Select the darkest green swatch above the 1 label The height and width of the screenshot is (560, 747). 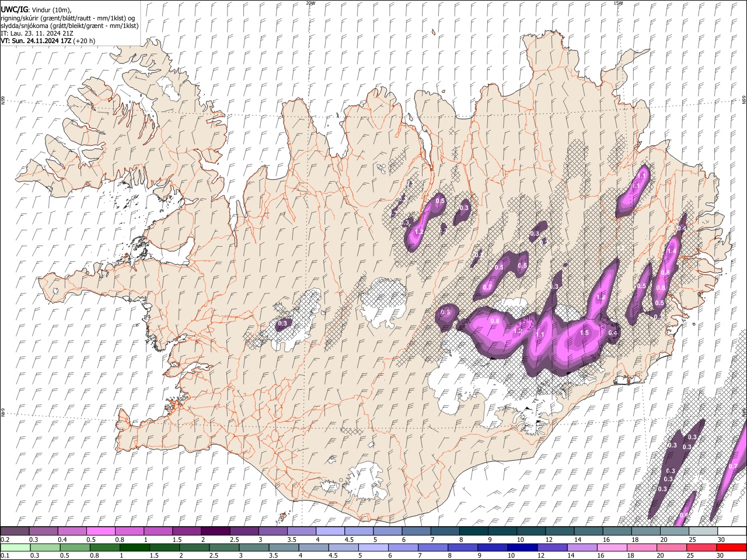point(134,547)
